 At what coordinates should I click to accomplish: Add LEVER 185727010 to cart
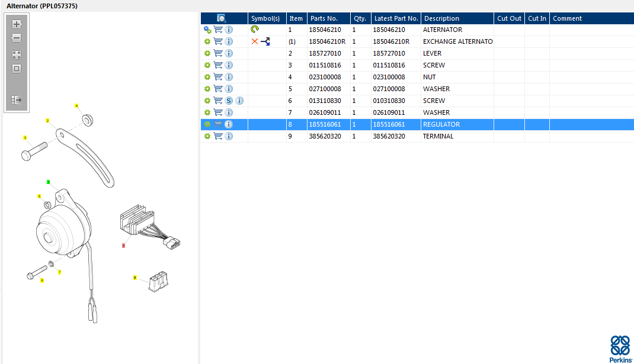coord(218,53)
